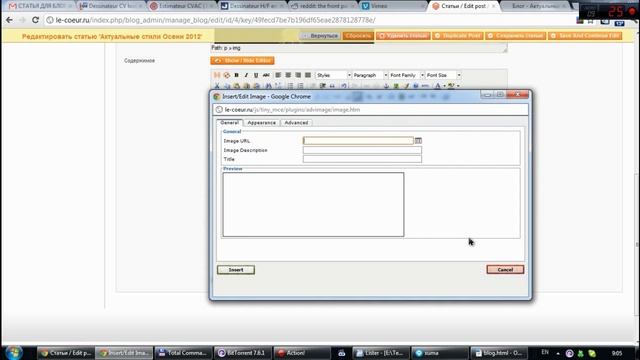
Task: Click browse icon next to Image URL
Action: pos(418,141)
